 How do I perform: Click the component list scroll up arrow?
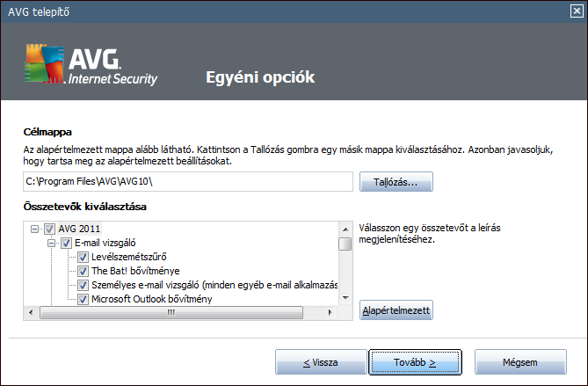pos(345,229)
